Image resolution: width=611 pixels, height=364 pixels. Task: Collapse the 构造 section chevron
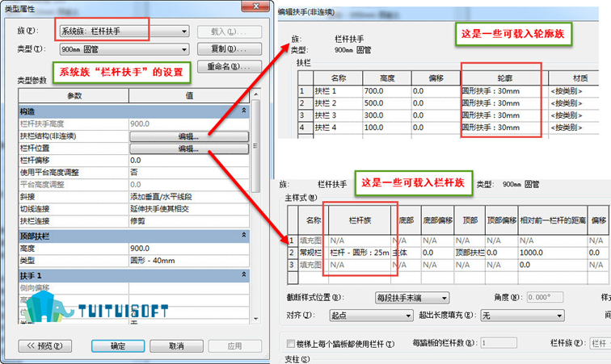[x=244, y=111]
